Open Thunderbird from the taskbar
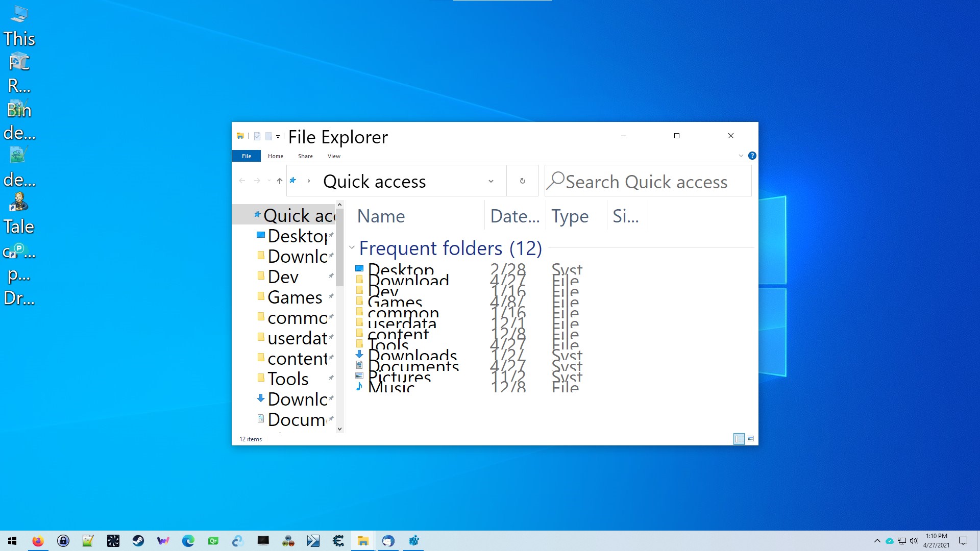Viewport: 980px width, 551px height. coord(388,541)
